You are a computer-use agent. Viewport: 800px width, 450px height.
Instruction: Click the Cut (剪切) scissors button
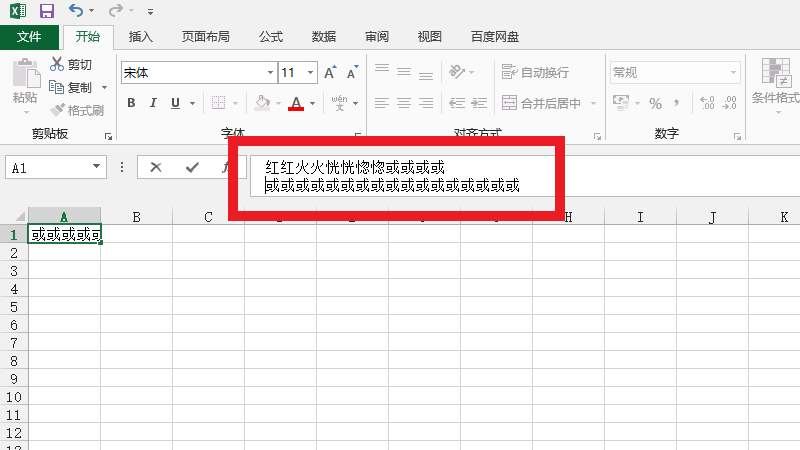71,65
